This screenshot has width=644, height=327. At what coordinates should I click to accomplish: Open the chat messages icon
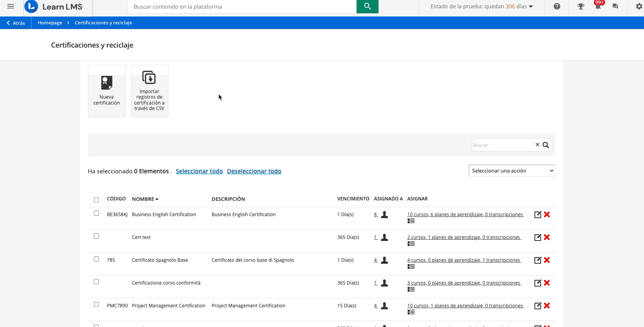pos(615,6)
